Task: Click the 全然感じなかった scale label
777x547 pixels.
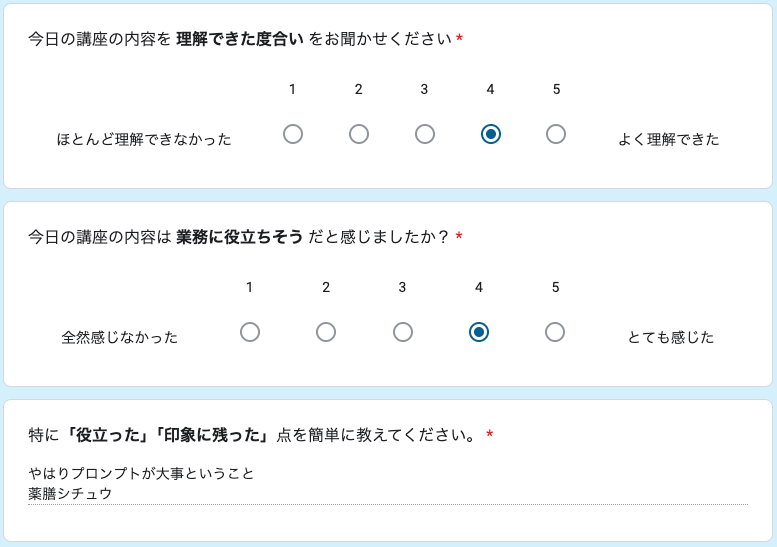Action: tap(120, 337)
